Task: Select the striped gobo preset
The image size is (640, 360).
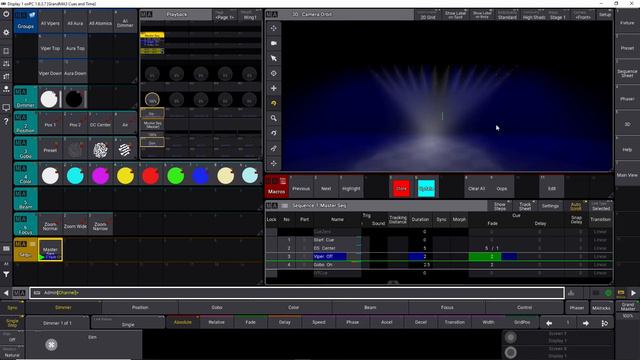Action: point(125,150)
